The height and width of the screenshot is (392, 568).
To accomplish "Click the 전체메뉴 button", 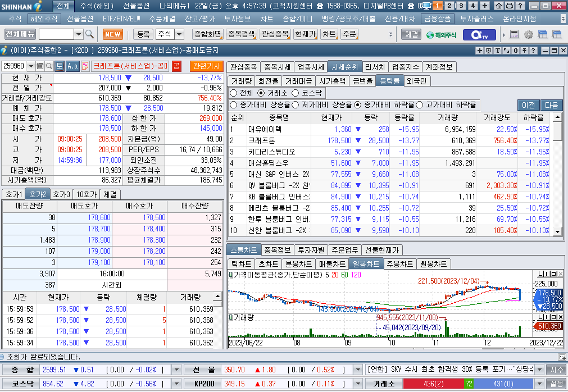I will pyautogui.click(x=20, y=34).
